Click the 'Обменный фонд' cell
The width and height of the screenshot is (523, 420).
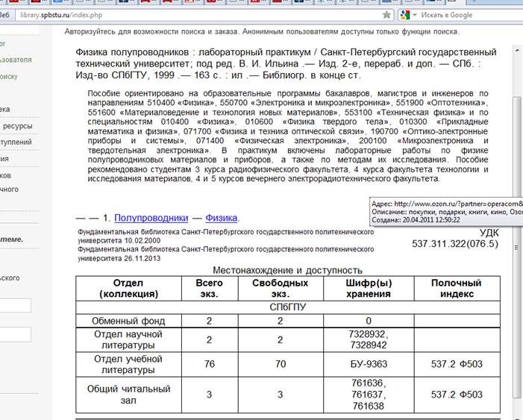click(x=128, y=321)
